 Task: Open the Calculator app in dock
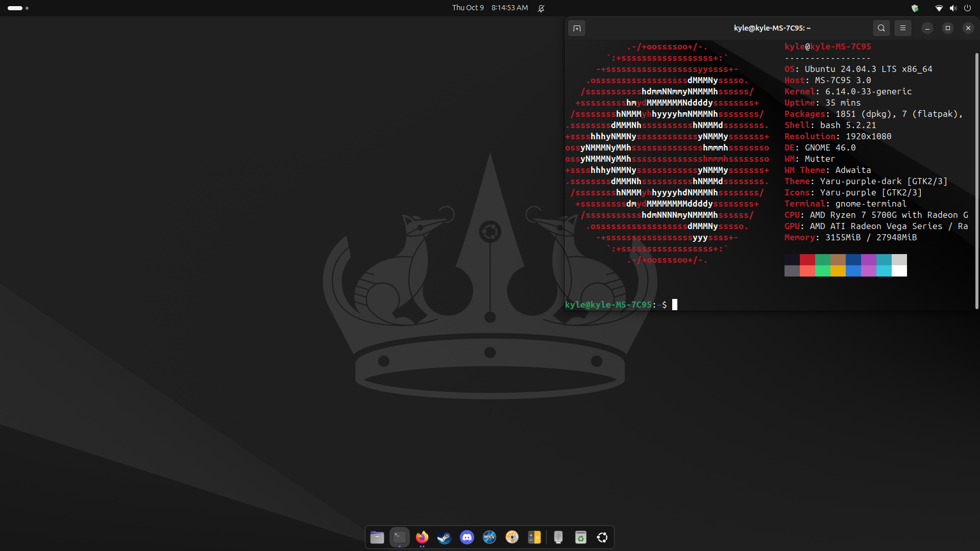(534, 537)
